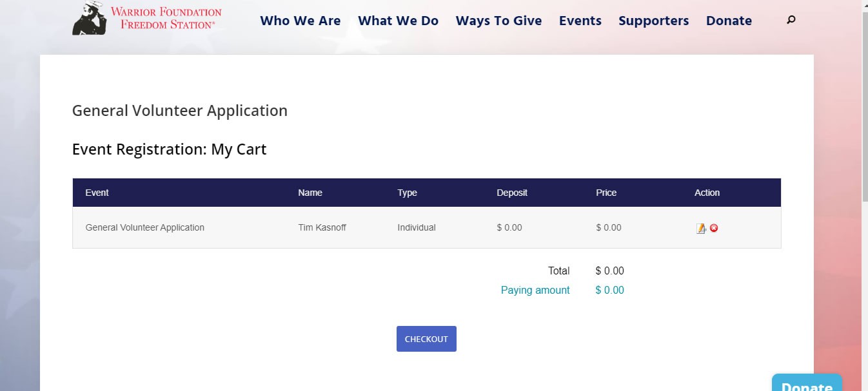Click the Event column header

[97, 193]
